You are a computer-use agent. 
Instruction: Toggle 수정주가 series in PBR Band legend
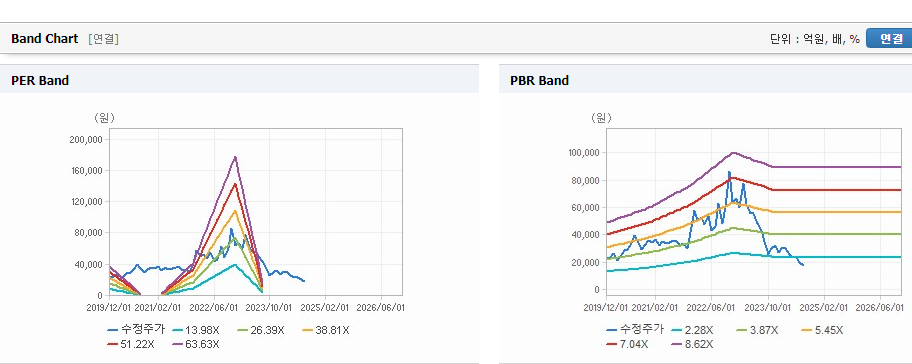point(635,330)
